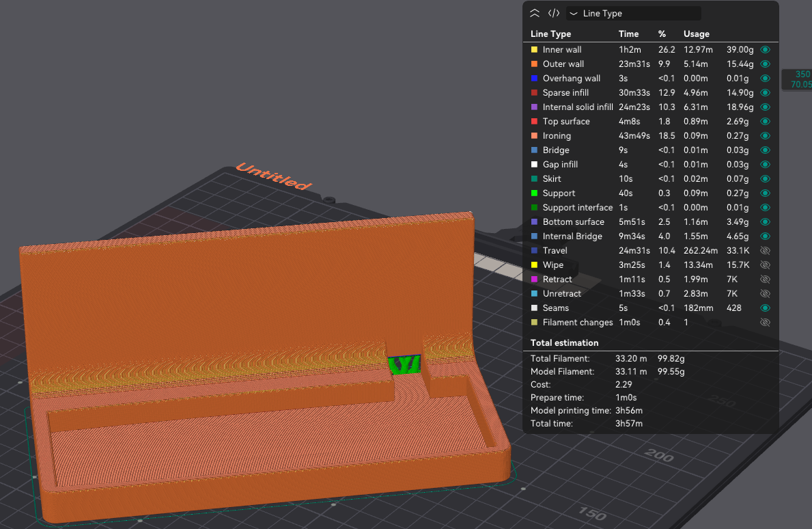Select the Sparse infill line type label
Screen dimensions: 812x529
click(565, 93)
